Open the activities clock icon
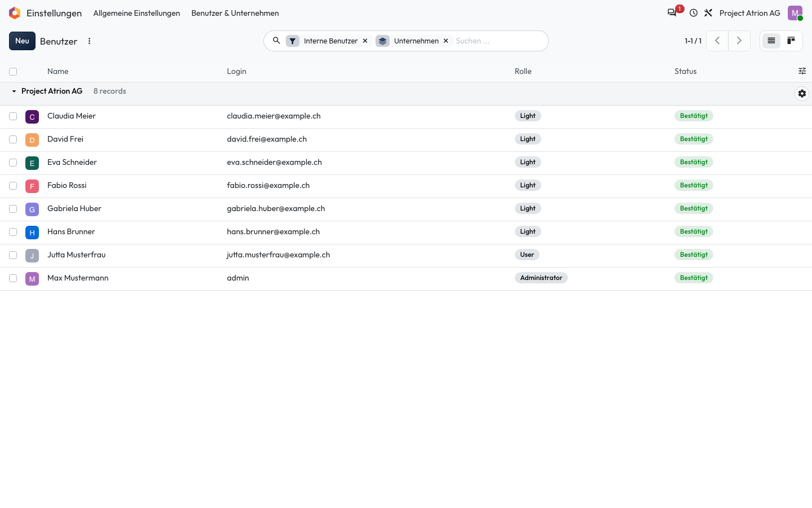This screenshot has height=508, width=812. point(694,13)
